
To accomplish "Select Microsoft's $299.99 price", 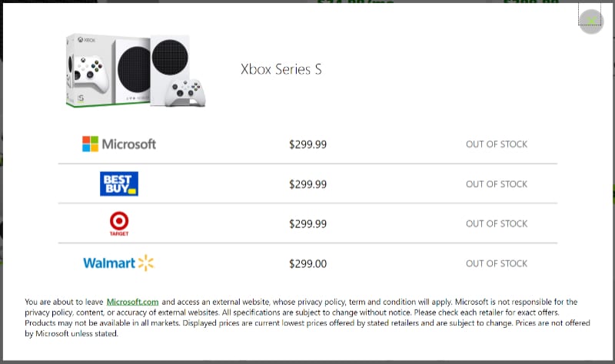I will [307, 144].
